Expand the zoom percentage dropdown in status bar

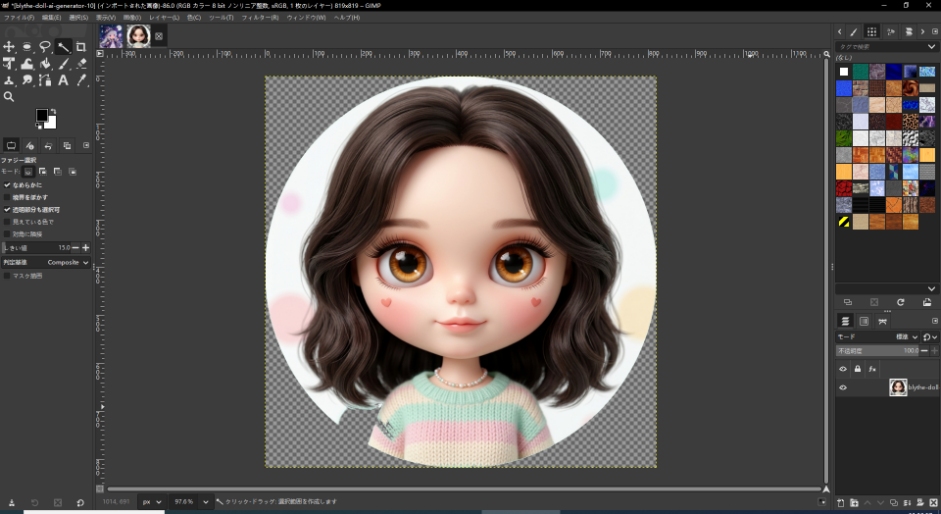coord(206,501)
